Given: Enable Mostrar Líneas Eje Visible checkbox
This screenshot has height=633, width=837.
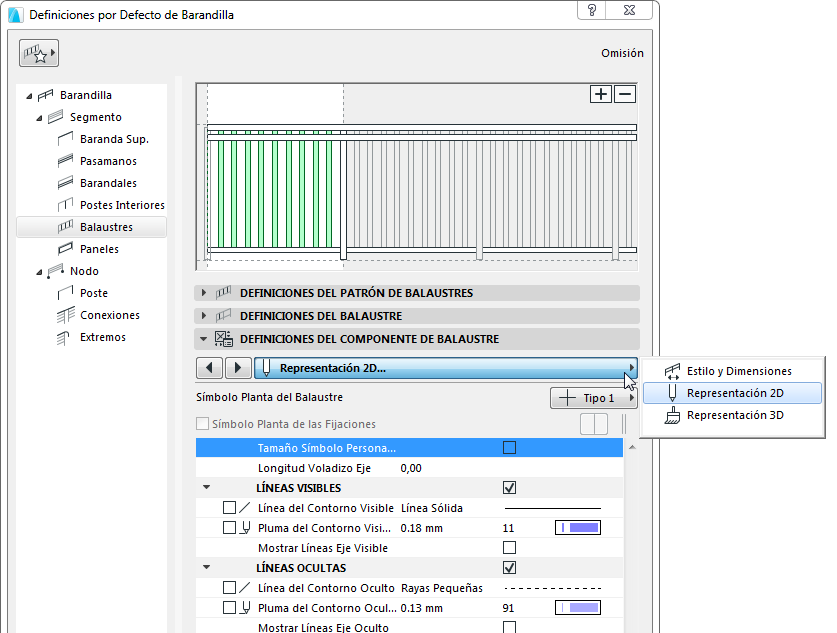Looking at the screenshot, I should point(509,548).
